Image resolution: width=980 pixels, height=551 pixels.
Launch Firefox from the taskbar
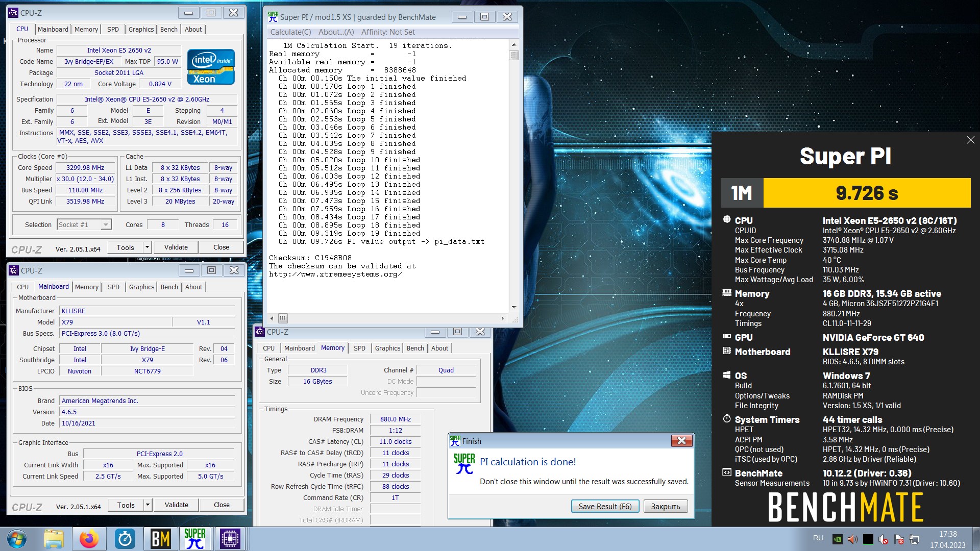click(89, 539)
